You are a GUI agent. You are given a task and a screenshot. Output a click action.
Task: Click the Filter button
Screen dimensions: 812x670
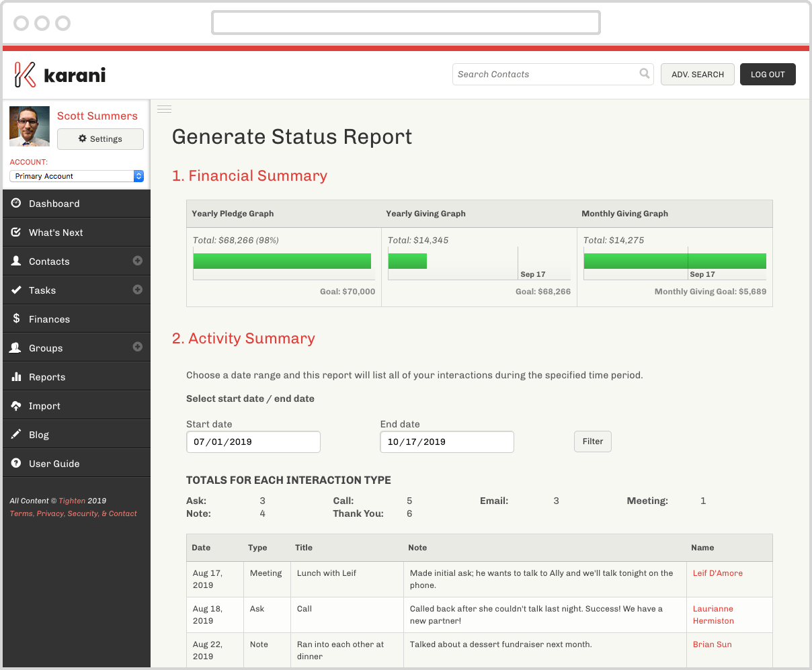pyautogui.click(x=592, y=442)
